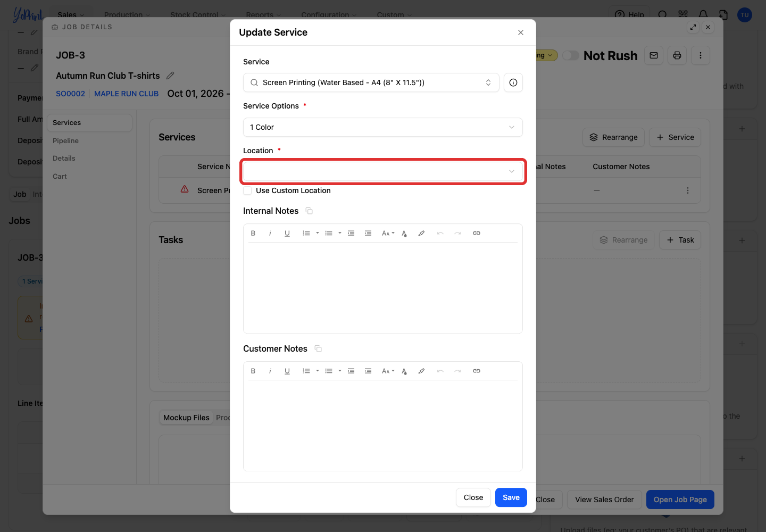This screenshot has height=532, width=766.
Task: Open more options kebab menu in Job Details header
Action: pyautogui.click(x=701, y=55)
